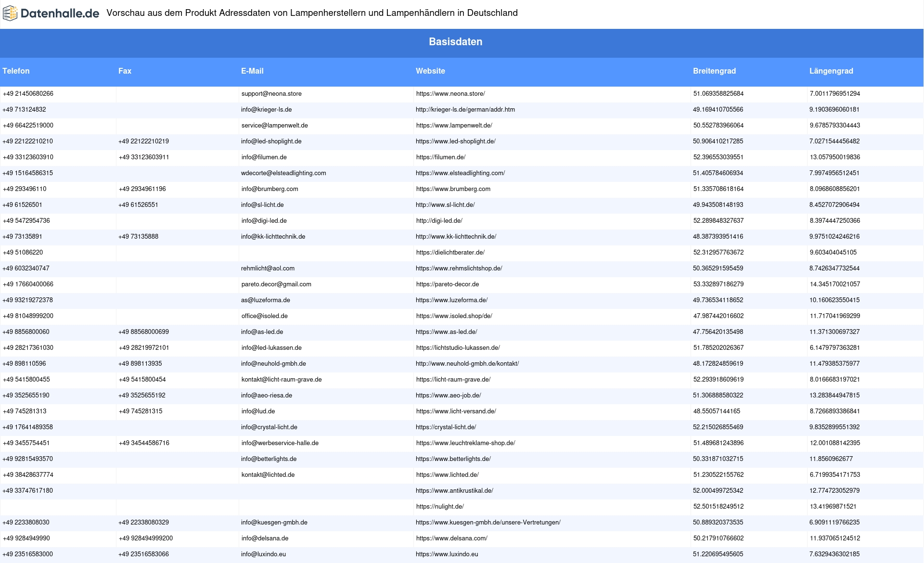Select info@crystal-licht.de email
Viewport: 924px width, 563px height.
[269, 427]
